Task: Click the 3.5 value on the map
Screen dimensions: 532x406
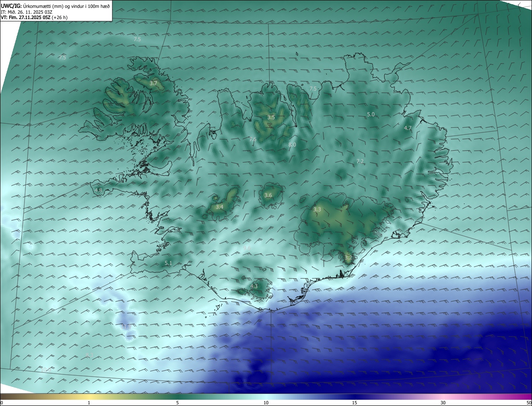Action: 271,117
